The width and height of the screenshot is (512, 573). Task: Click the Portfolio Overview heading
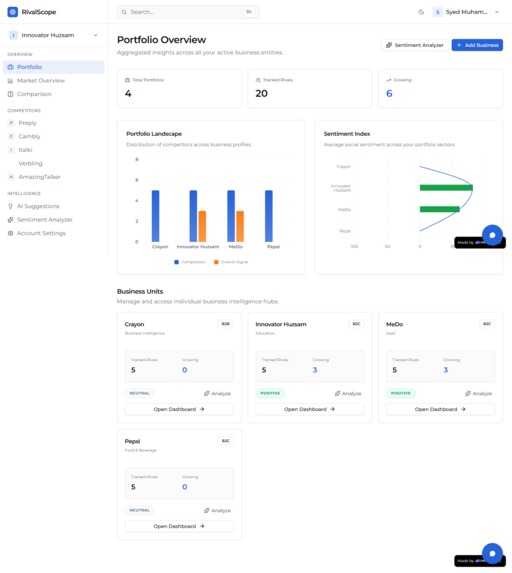[162, 39]
